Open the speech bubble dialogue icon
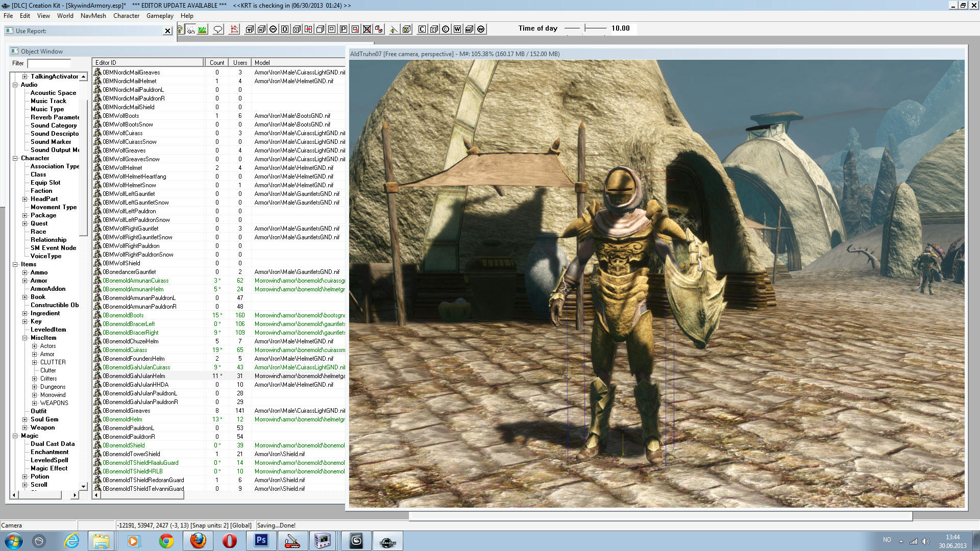The height and width of the screenshot is (551, 980). click(x=218, y=29)
